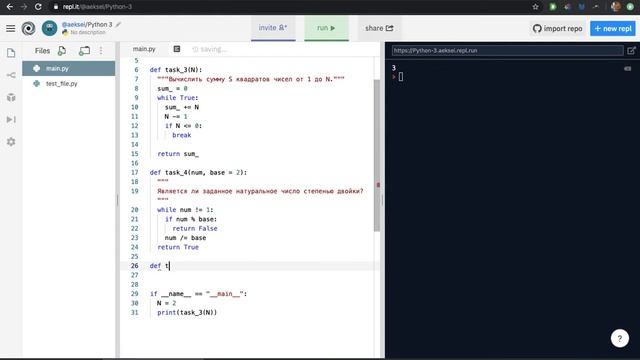Click 'while True:' on line 9
Screen dimensions: 640x360
(178, 98)
